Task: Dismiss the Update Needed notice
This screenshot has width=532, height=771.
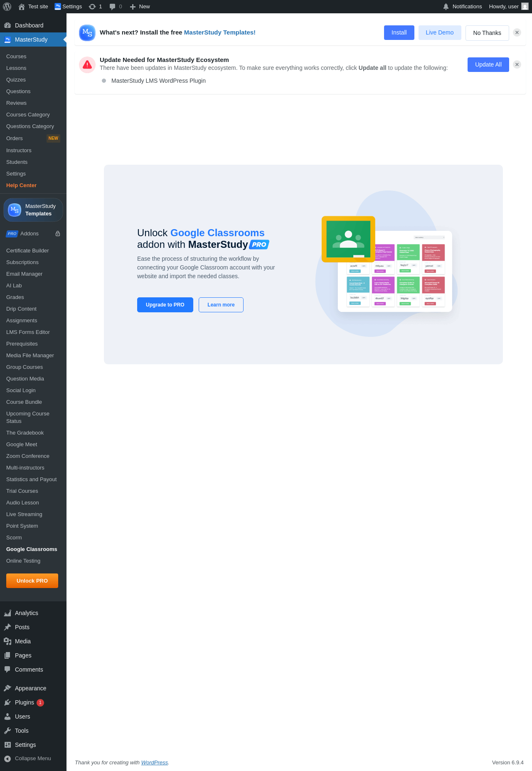Action: pyautogui.click(x=517, y=64)
